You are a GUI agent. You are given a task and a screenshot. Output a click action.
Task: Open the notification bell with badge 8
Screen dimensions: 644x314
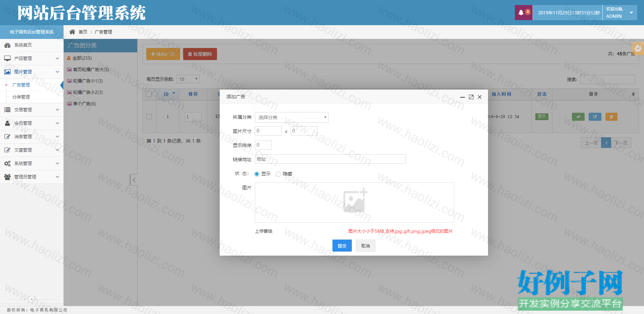coord(524,13)
